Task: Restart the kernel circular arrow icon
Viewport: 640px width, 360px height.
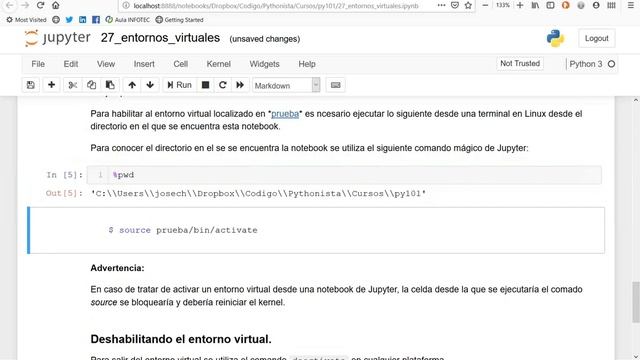Action: [222, 85]
